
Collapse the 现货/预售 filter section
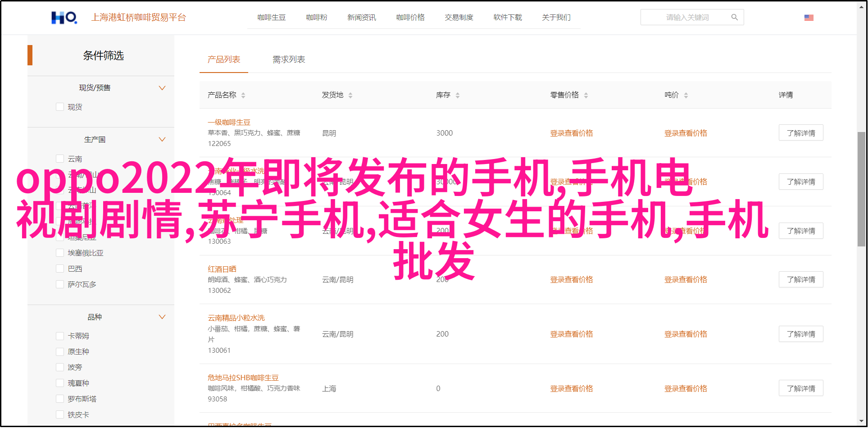coord(162,88)
